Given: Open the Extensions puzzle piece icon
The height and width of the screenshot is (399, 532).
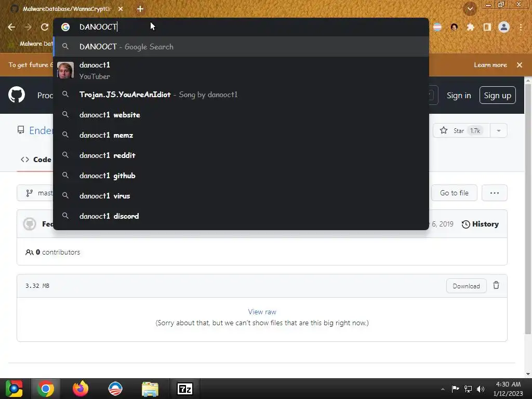Looking at the screenshot, I should tap(471, 27).
